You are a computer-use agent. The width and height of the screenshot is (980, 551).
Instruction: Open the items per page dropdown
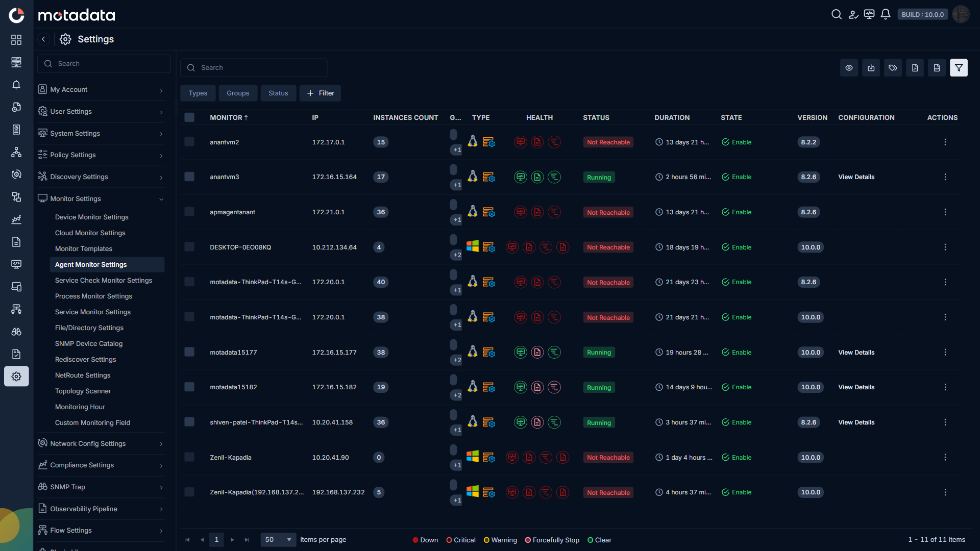point(278,540)
